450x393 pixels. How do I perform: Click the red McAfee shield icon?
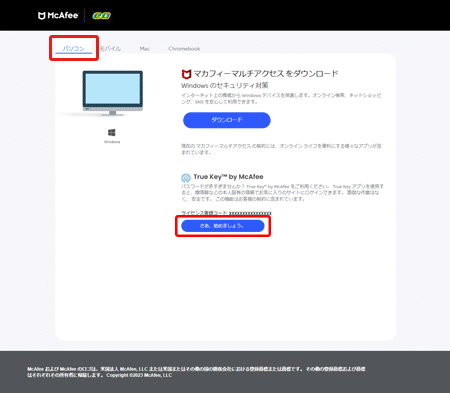(186, 74)
